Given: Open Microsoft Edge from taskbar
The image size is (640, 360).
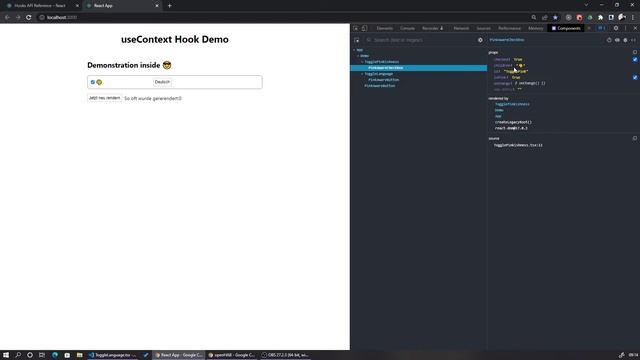Looking at the screenshot, I should point(55,355).
